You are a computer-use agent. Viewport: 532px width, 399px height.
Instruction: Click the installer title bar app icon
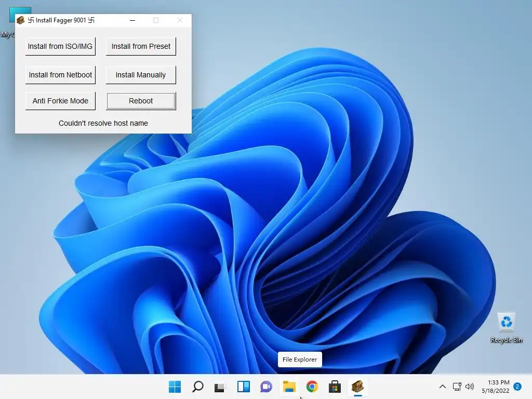21,20
